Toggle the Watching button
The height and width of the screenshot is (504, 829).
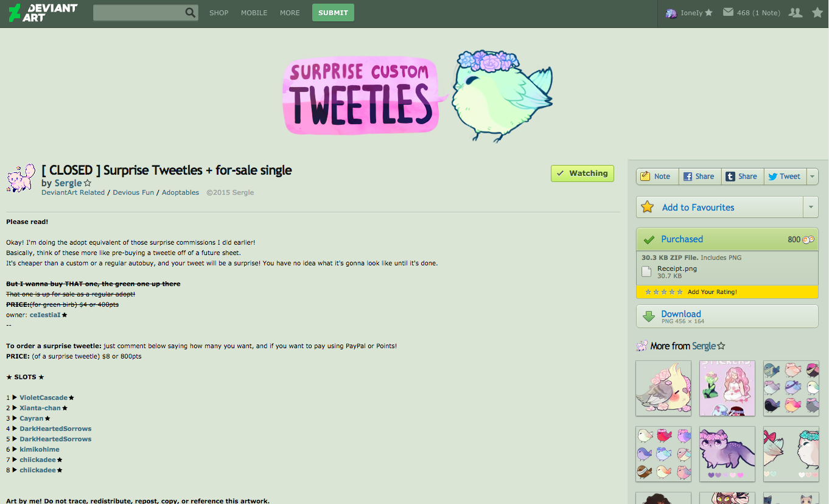(582, 173)
